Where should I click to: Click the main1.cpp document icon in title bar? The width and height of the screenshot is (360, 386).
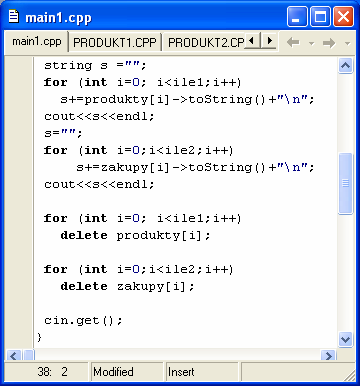pyautogui.click(x=14, y=16)
